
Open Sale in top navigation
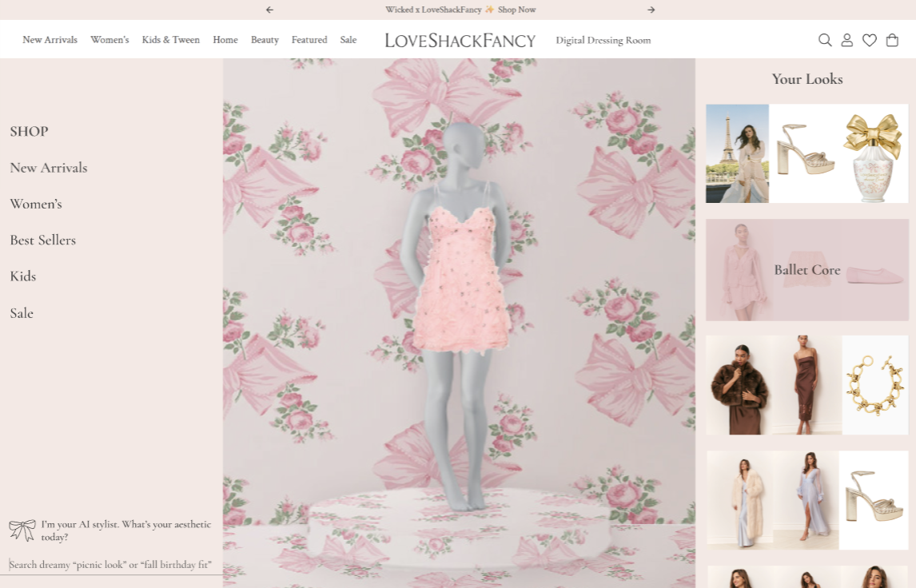click(x=348, y=40)
